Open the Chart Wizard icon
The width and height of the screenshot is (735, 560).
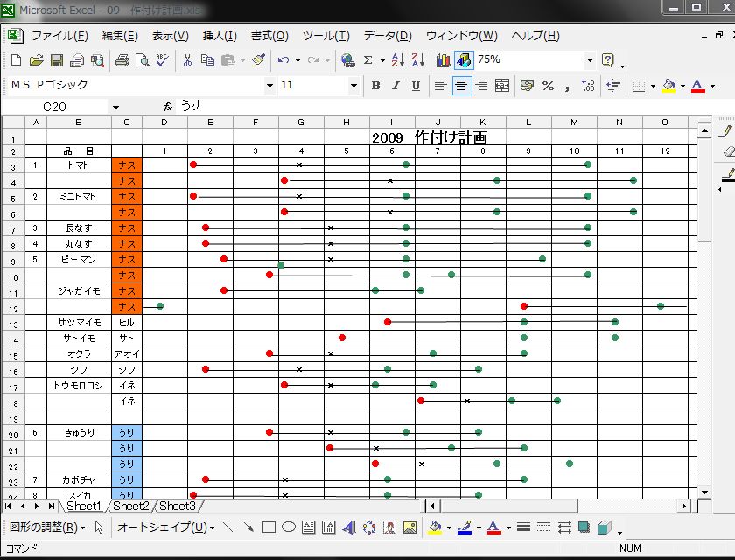point(443,60)
